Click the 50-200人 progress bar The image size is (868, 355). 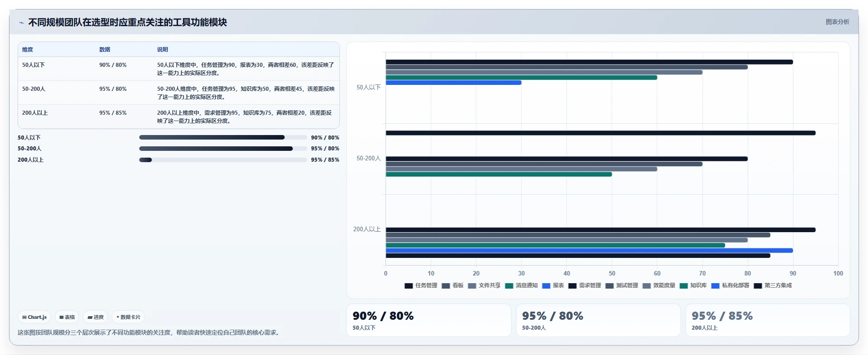click(x=223, y=149)
